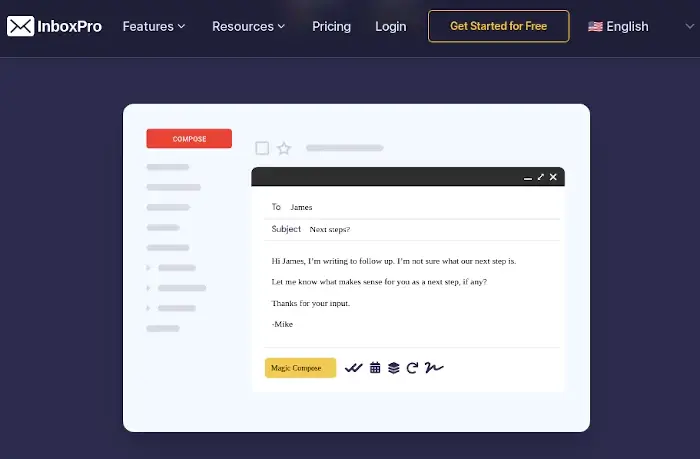Click the signature scribble icon

[x=434, y=367]
